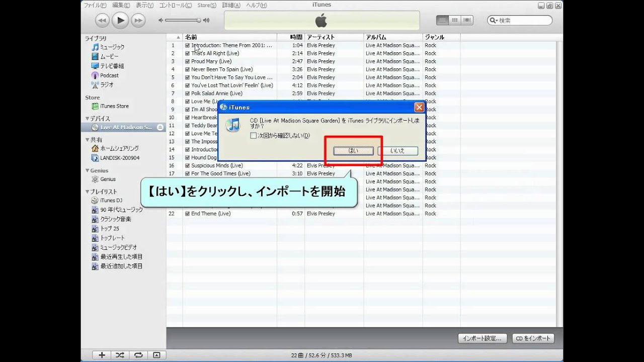Collapse the デバイス section
The width and height of the screenshot is (644, 362).
[x=87, y=119]
